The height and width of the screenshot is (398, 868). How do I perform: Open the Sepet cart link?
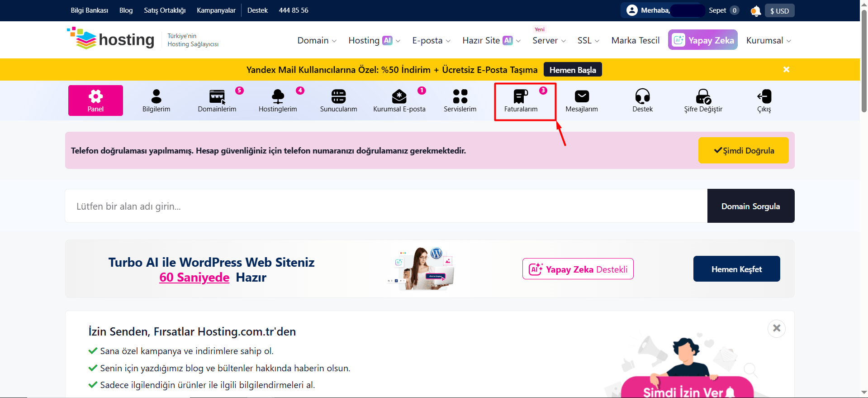pos(724,10)
